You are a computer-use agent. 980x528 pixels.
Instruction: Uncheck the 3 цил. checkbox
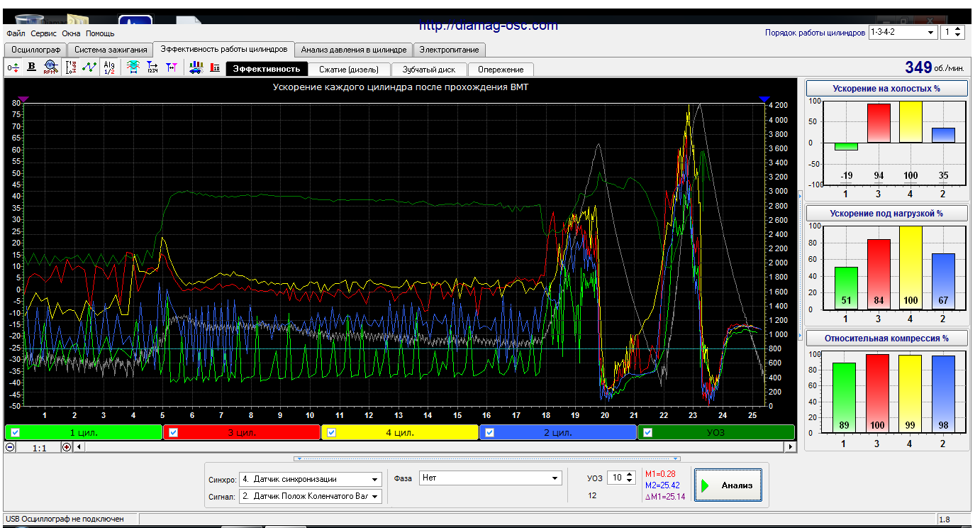(173, 432)
